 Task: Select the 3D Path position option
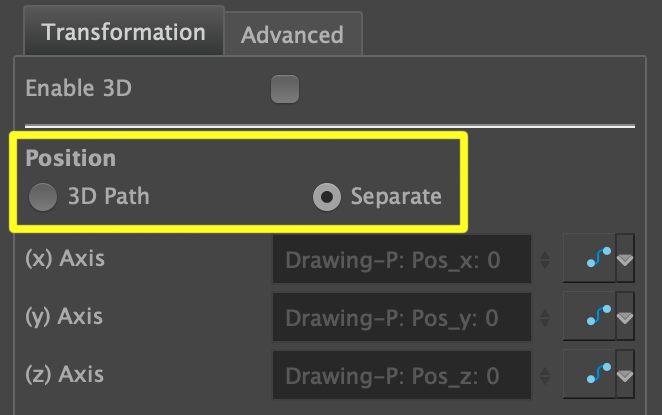43,197
